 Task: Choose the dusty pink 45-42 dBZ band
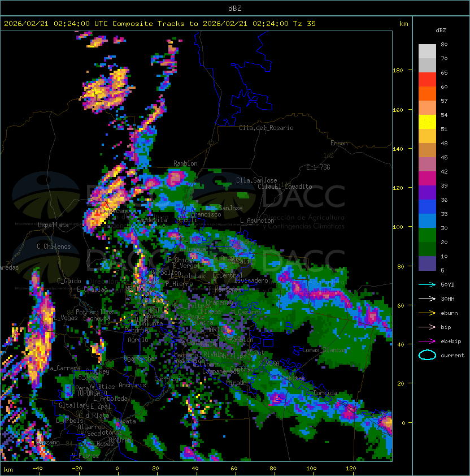(x=427, y=165)
